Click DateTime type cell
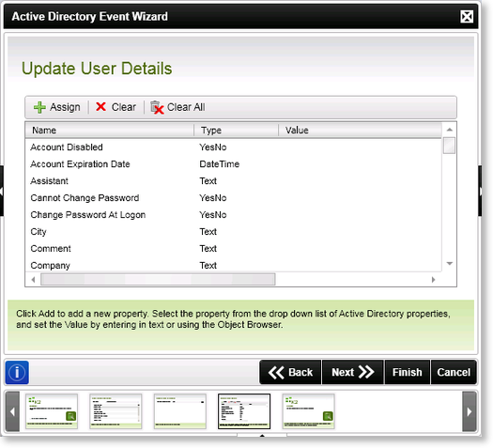 tap(220, 164)
